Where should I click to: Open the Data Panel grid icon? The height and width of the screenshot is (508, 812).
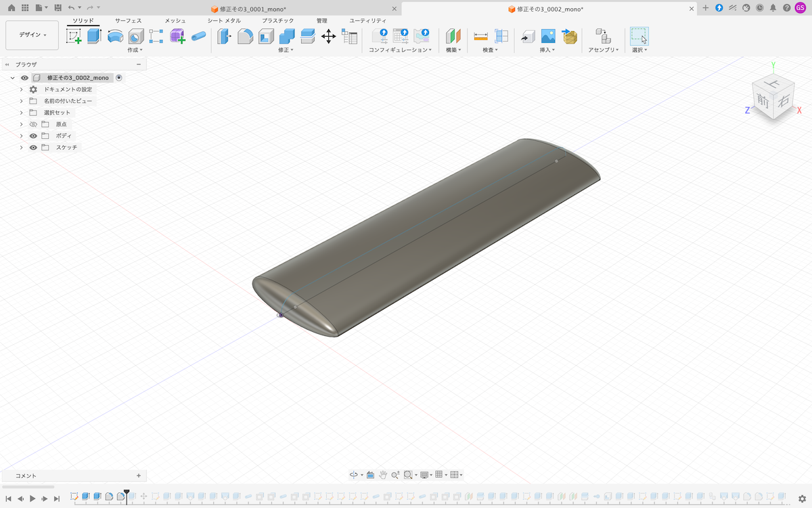25,7
